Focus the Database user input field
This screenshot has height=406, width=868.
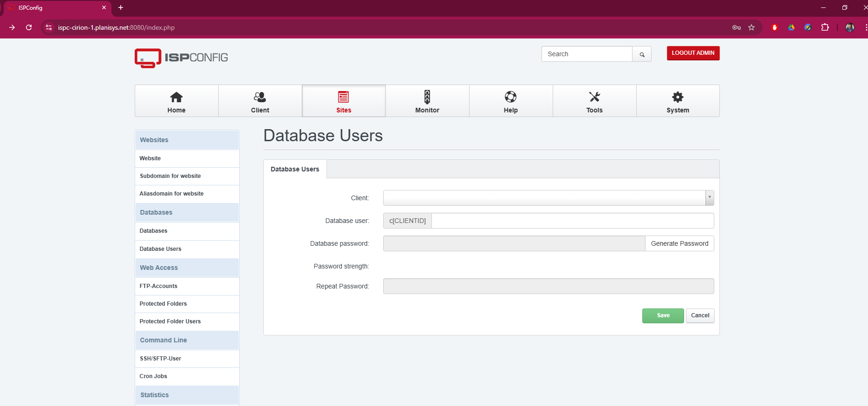click(573, 221)
